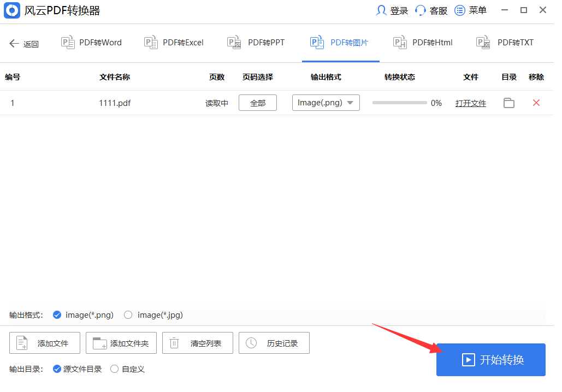Click the PDF to Word tab icon
Viewport: 562px width, 392px height.
coord(68,43)
